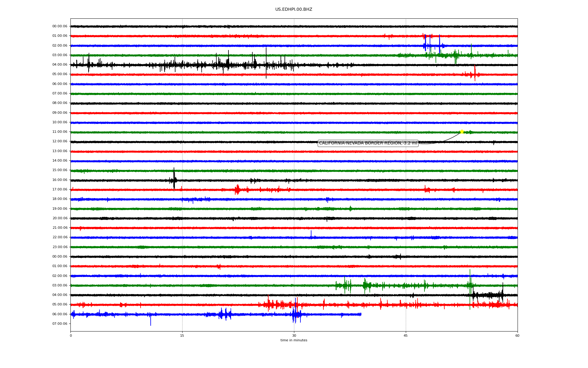
Task: Click the 20:00:06 row time label
Action: point(60,218)
